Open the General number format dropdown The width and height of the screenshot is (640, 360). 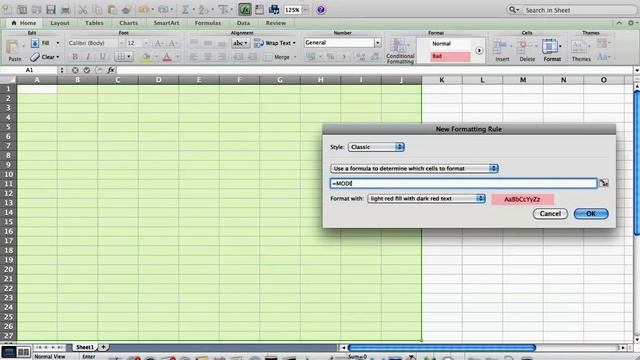coord(378,42)
